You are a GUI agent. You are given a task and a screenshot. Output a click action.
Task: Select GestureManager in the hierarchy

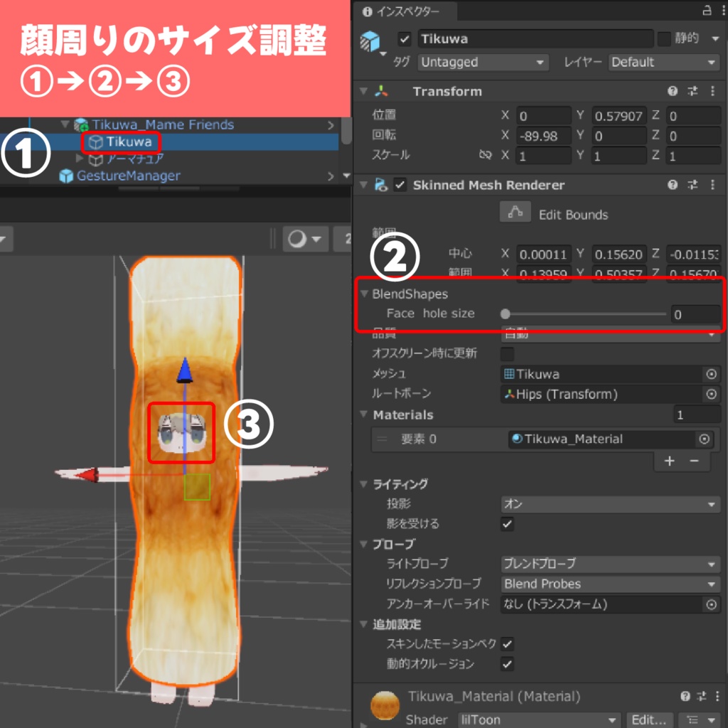coord(128,176)
